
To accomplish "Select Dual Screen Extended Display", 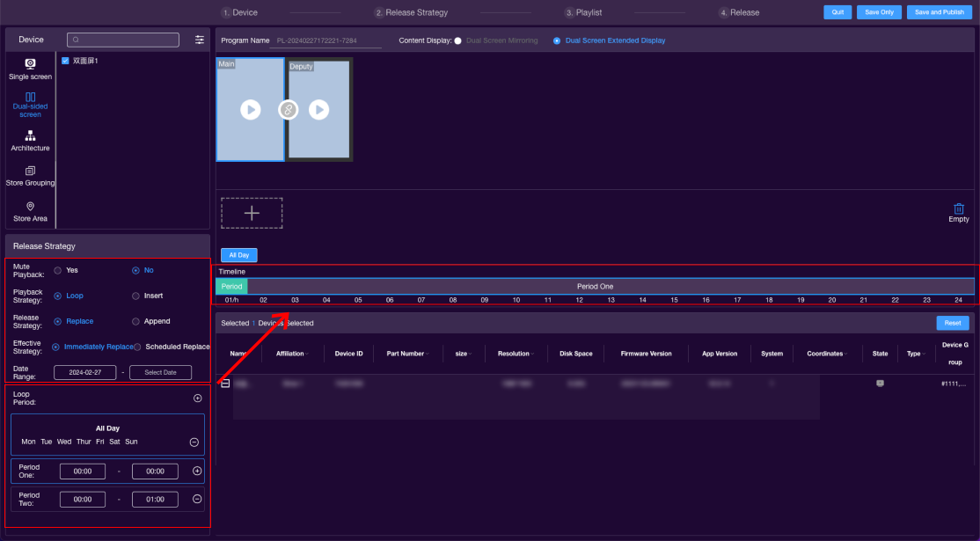I will click(557, 40).
